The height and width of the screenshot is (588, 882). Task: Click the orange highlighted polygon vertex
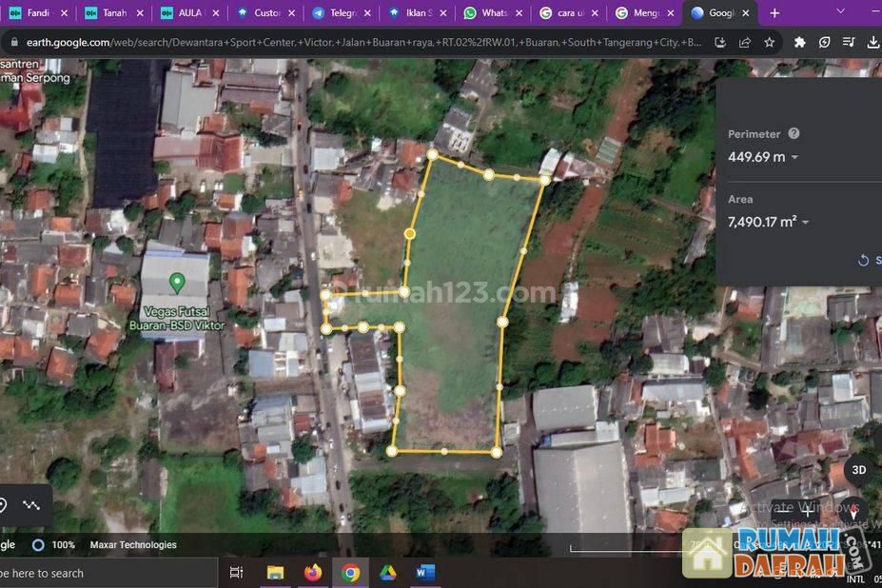click(410, 233)
